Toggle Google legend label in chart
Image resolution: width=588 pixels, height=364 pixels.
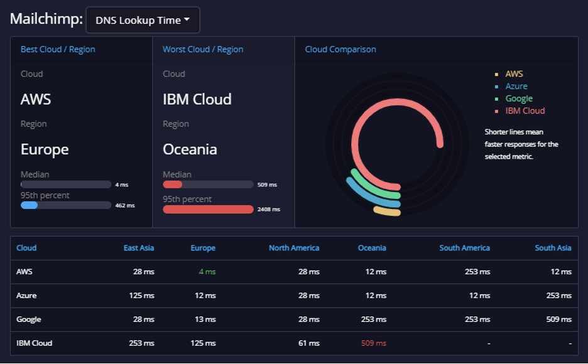point(519,99)
